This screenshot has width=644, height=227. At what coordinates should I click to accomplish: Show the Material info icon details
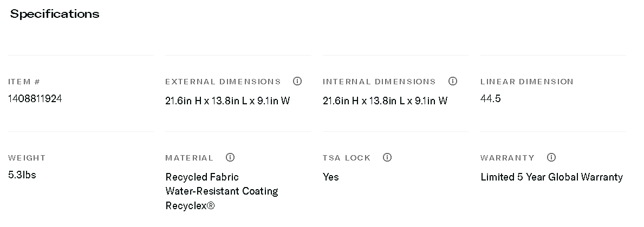tap(230, 157)
